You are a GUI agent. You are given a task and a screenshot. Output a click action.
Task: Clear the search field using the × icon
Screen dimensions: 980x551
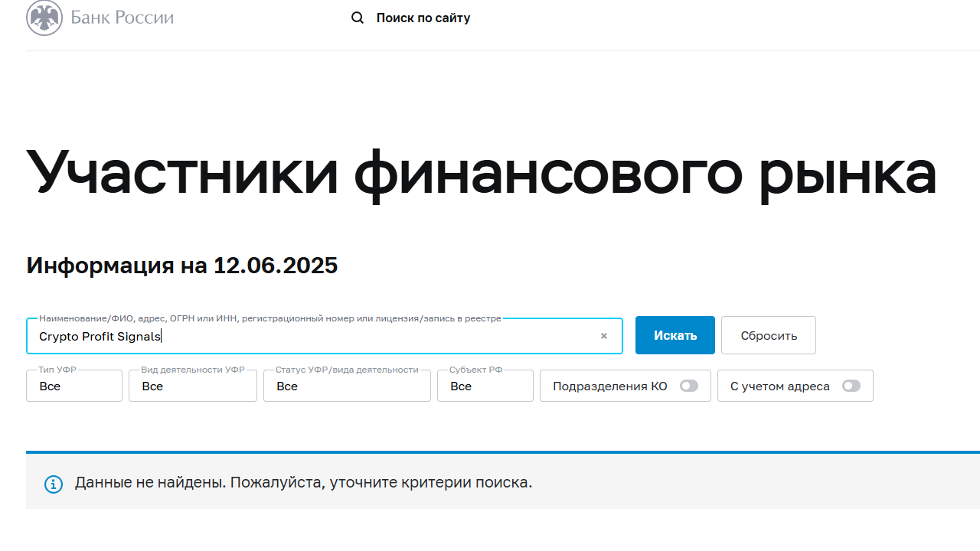coord(603,335)
